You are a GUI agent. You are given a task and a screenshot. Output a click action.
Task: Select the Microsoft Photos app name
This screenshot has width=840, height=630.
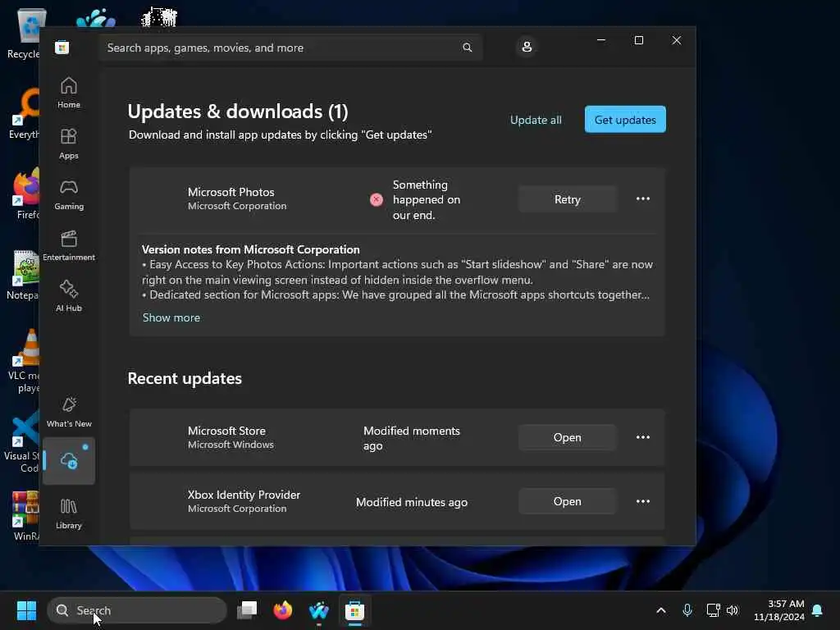[x=231, y=192]
